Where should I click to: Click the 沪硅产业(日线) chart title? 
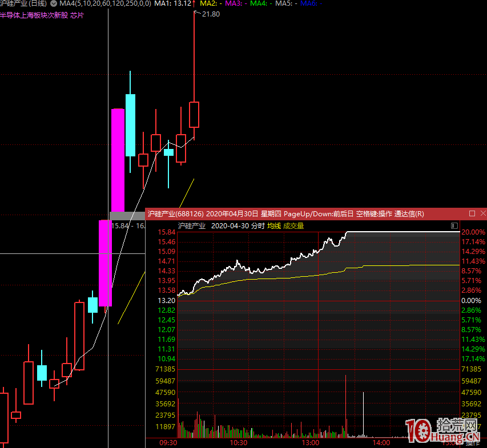pos(23,4)
